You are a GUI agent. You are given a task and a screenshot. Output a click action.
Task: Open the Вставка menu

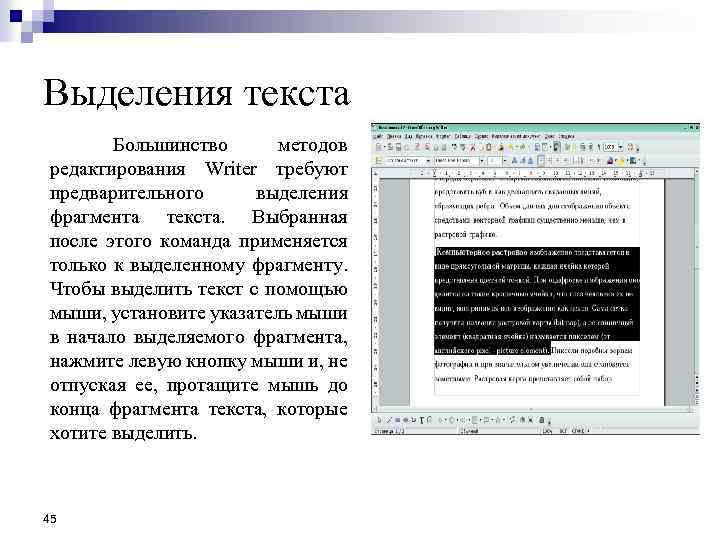pos(424,136)
